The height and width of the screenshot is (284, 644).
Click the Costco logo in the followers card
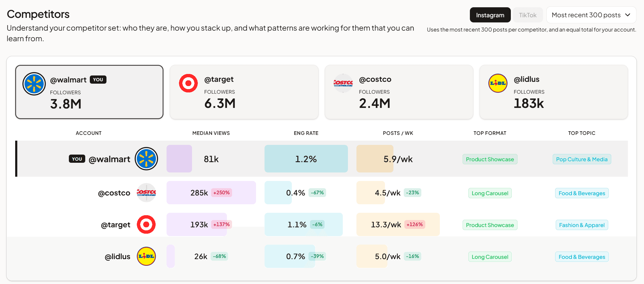coord(343,83)
